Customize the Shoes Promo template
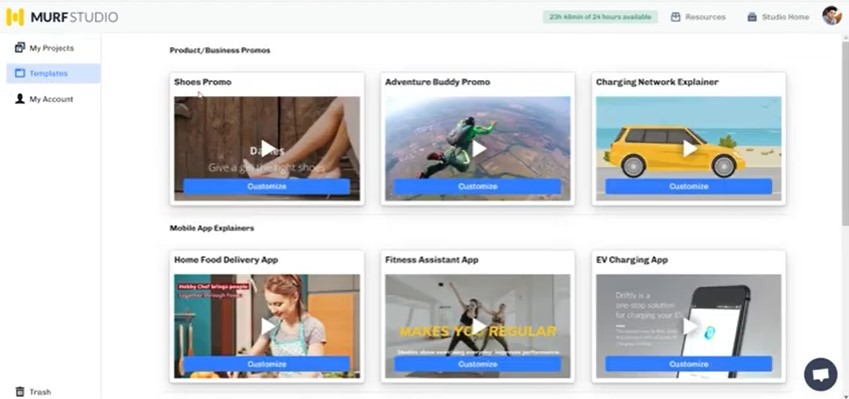 coord(266,186)
